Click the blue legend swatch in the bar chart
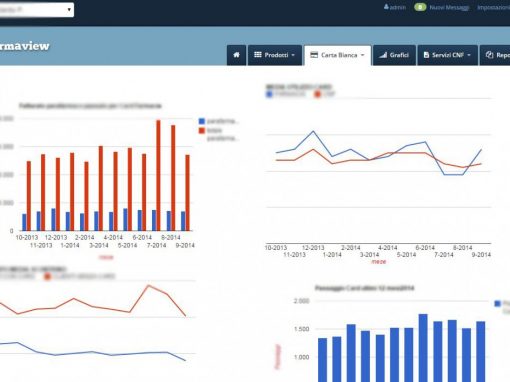This screenshot has width=510, height=382. [201, 121]
